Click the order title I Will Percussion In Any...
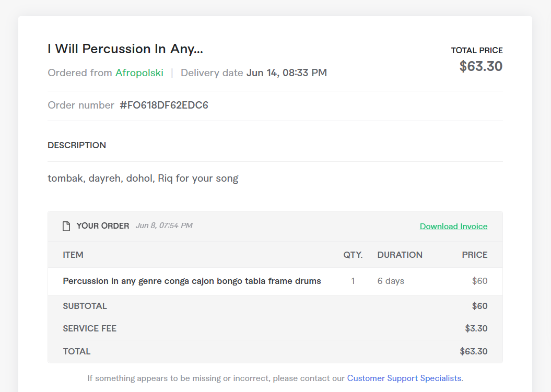Image resolution: width=551 pixels, height=392 pixels. (125, 49)
